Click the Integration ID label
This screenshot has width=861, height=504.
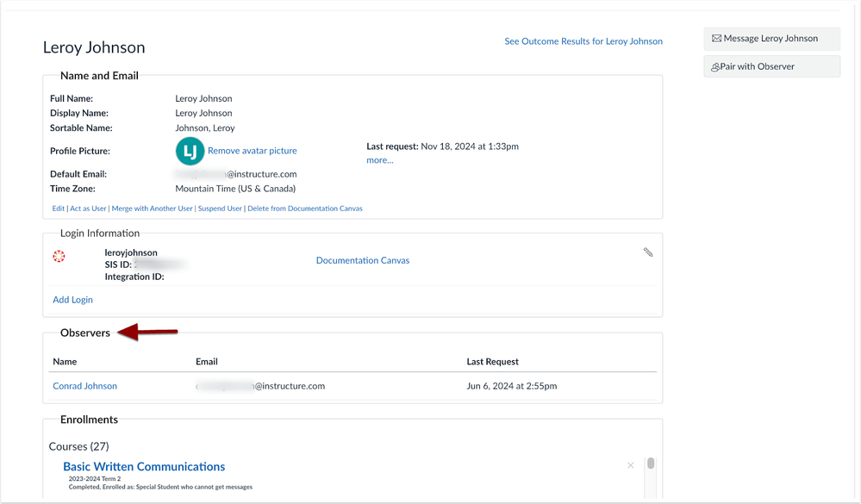pyautogui.click(x=134, y=277)
